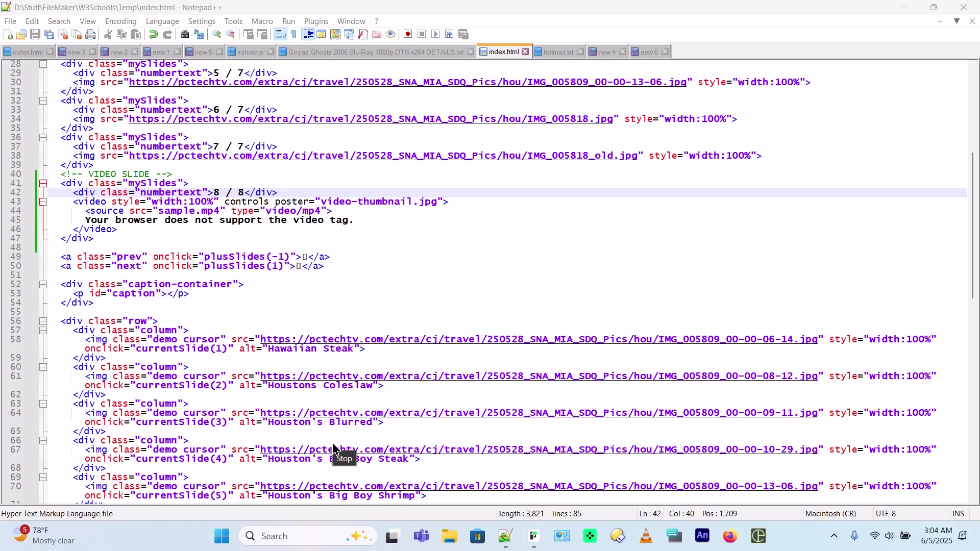Click the Stop Recording macro icon
This screenshot has width=980, height=551.
(422, 34)
